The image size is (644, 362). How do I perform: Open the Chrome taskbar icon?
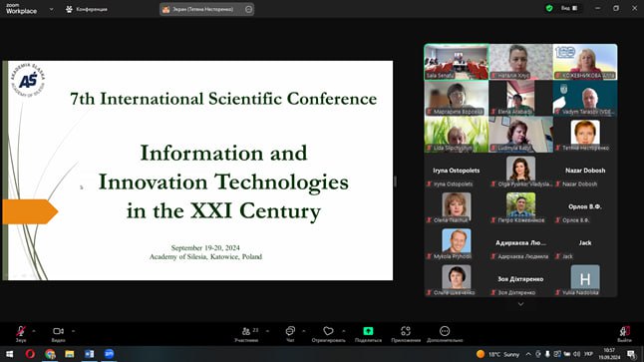50,354
